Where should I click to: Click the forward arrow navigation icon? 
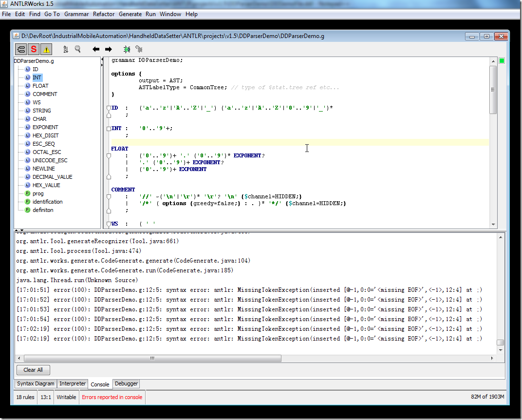point(109,49)
